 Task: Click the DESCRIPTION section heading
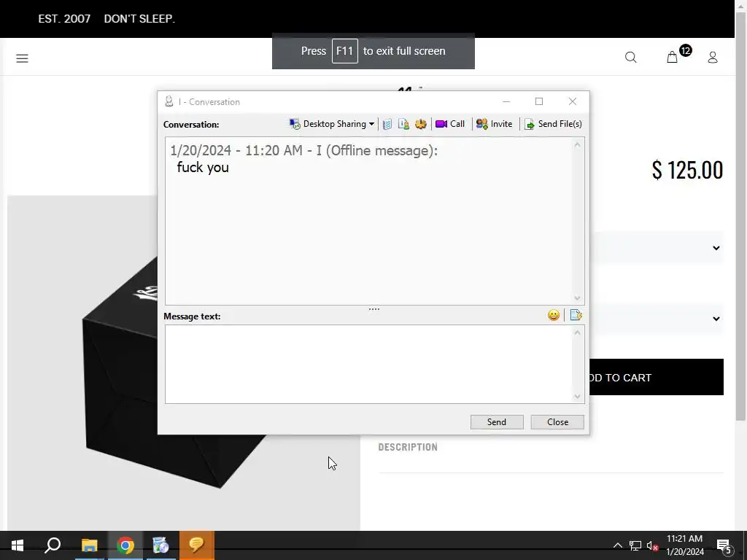click(408, 447)
